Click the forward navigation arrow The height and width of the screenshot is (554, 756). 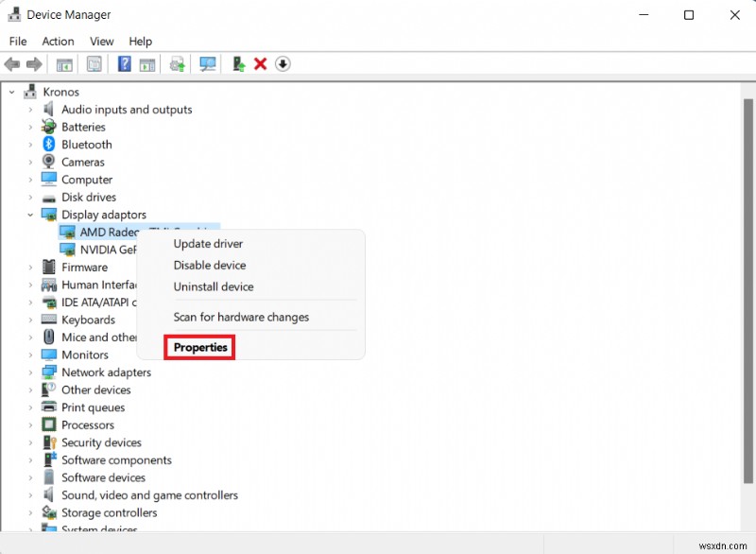[x=35, y=63]
